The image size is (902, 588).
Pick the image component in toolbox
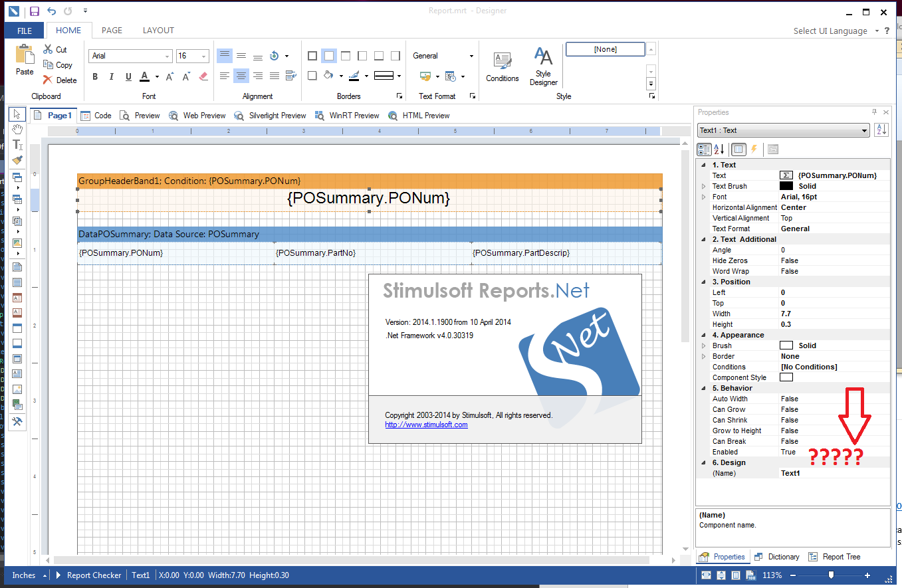pyautogui.click(x=17, y=390)
